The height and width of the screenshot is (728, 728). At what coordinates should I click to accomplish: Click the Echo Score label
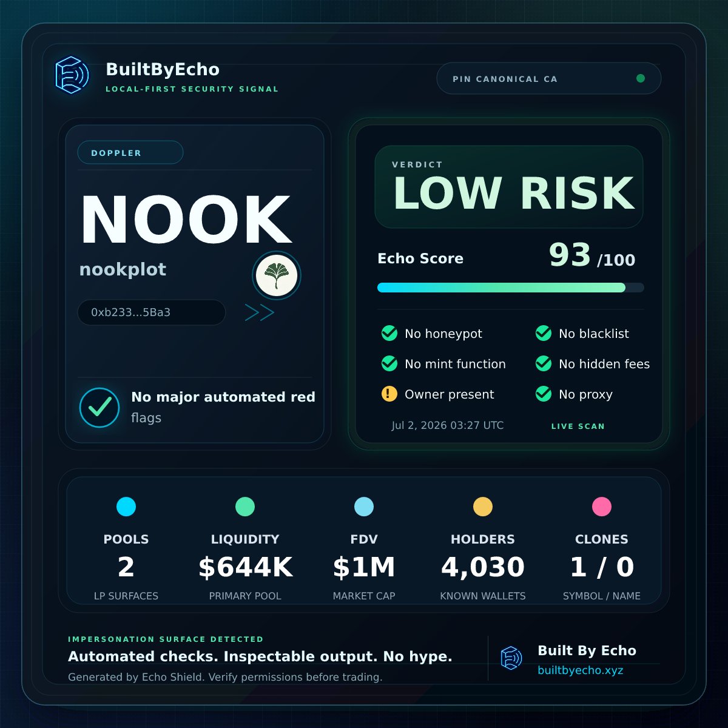point(420,258)
